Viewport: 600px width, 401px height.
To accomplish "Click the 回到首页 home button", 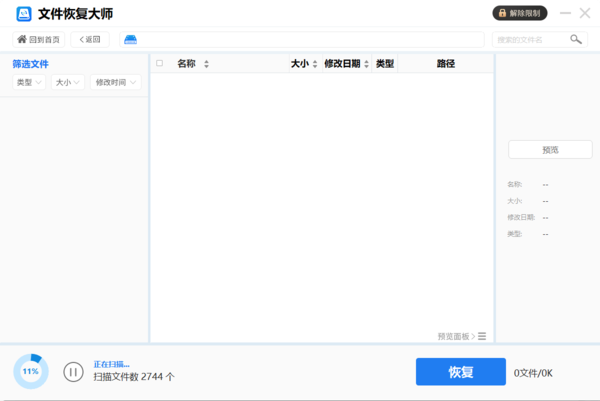I will tap(39, 39).
